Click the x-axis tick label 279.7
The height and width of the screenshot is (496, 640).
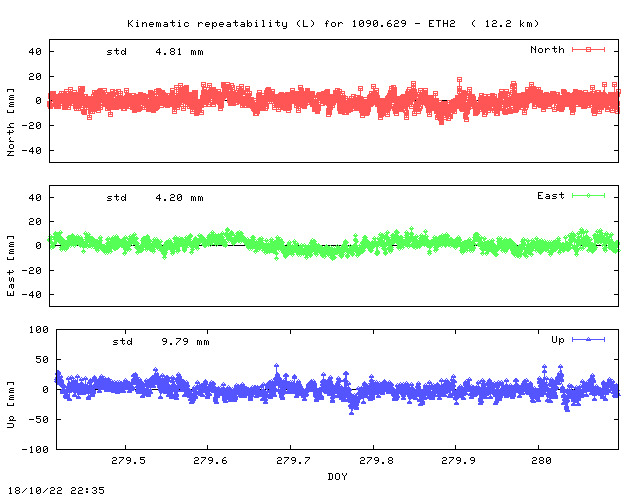[x=293, y=460]
